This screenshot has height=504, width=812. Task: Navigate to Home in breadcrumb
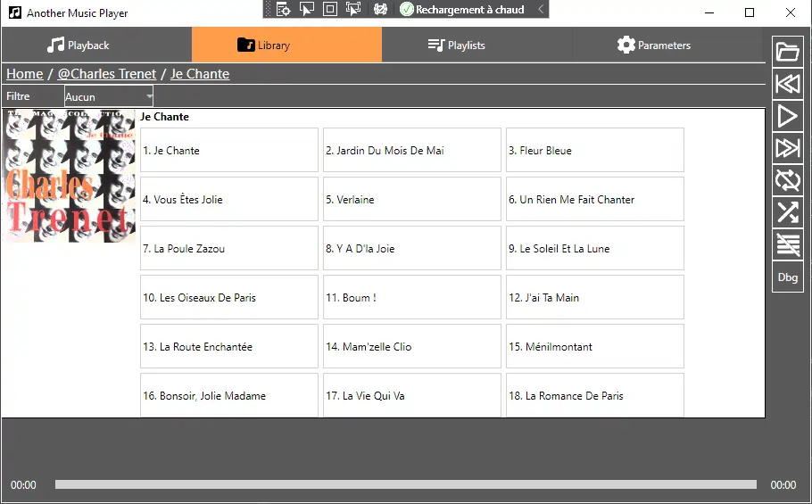[x=24, y=74]
